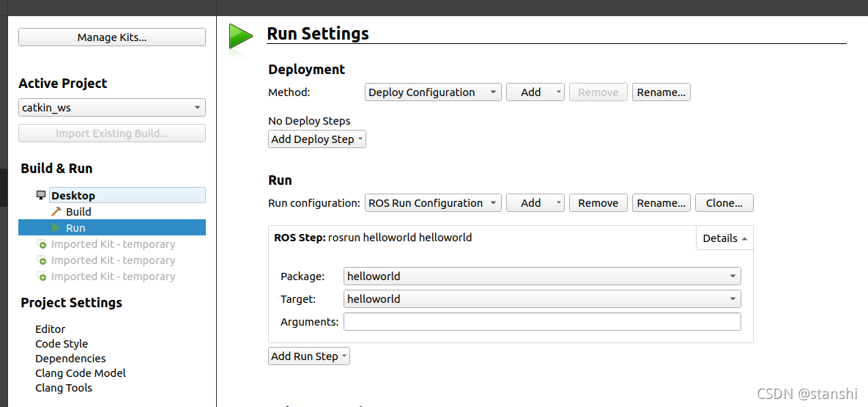This screenshot has width=868, height=407.
Task: Click the Build hammer icon
Action: coord(56,211)
